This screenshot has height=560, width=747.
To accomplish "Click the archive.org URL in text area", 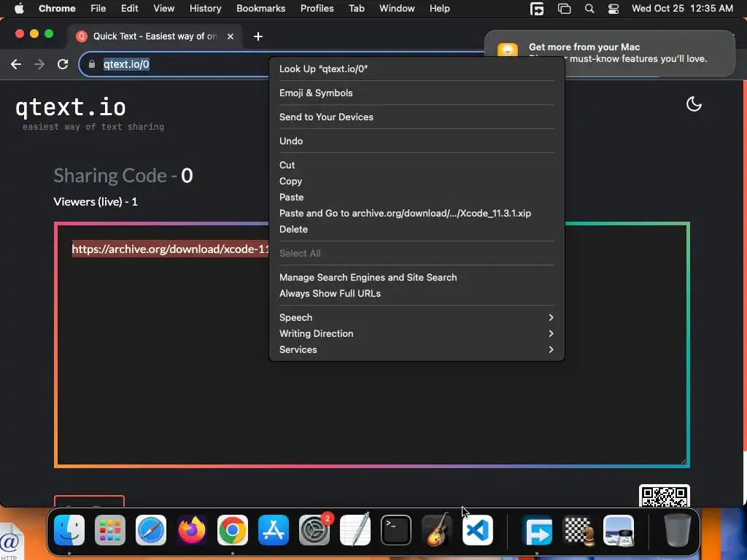I will tap(171, 249).
